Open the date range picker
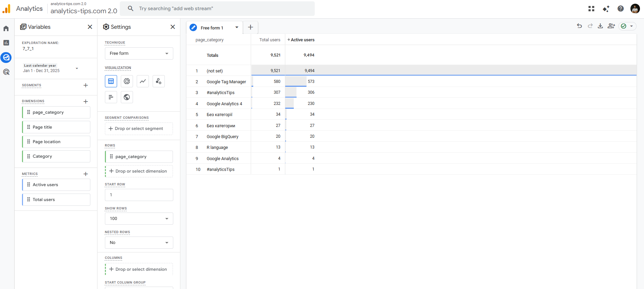644x289 pixels. pos(51,68)
